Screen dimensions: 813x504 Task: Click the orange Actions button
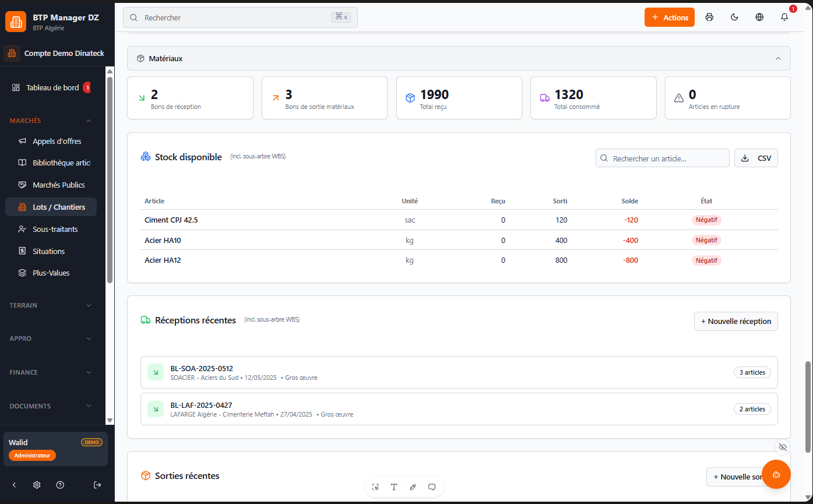pos(670,17)
